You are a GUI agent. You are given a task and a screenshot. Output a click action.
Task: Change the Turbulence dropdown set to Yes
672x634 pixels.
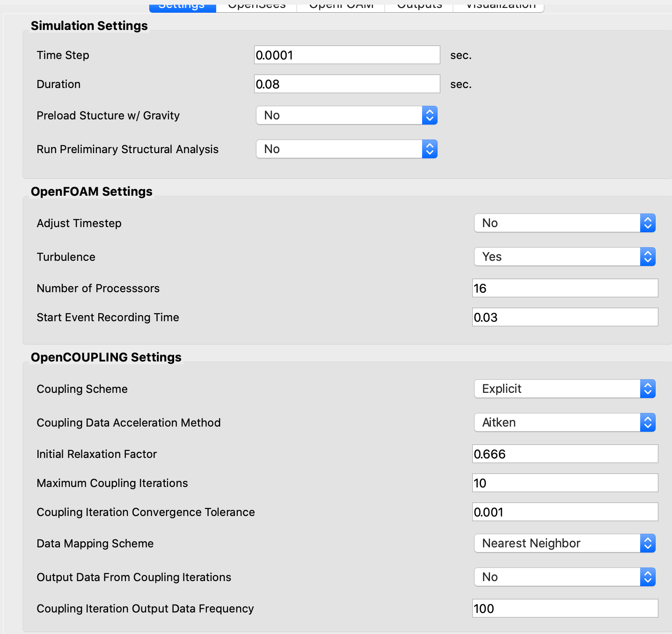565,257
